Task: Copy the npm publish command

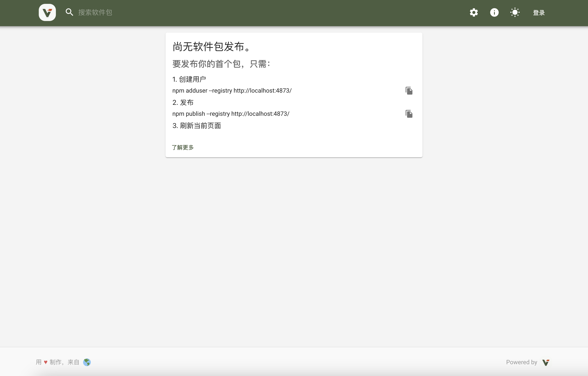Action: (x=409, y=114)
